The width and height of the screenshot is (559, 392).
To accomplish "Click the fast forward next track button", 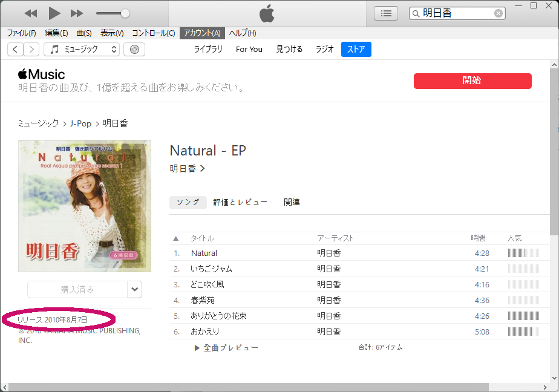I will point(77,13).
